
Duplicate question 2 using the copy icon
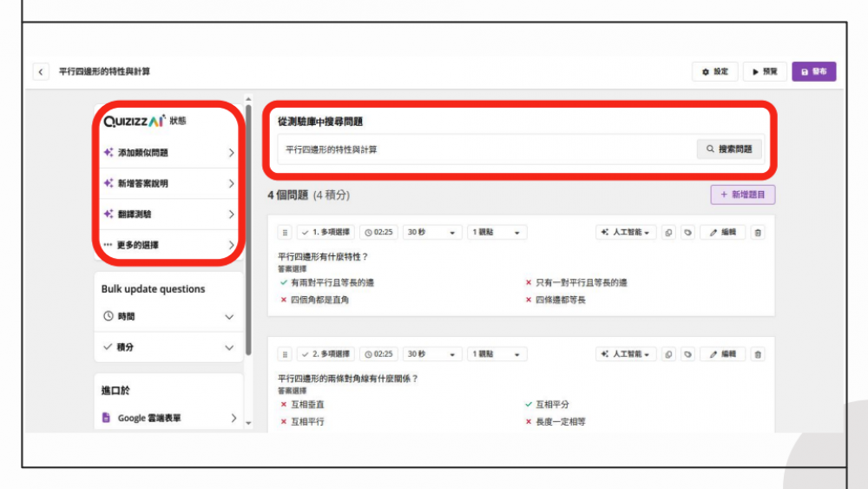click(668, 354)
